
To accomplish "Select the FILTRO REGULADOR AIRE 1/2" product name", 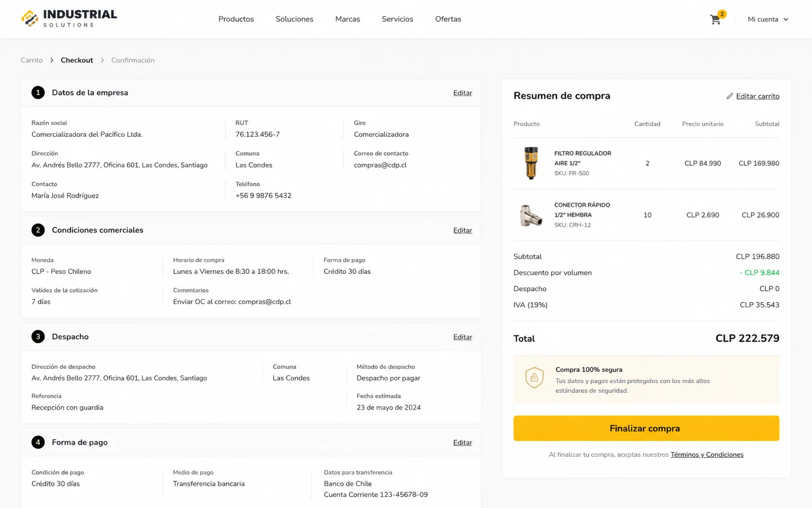I will point(583,158).
